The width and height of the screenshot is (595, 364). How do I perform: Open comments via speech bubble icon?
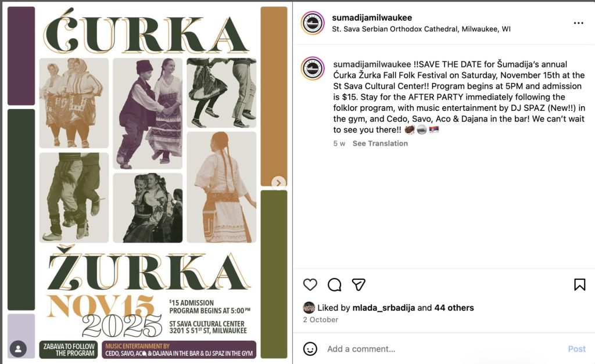tap(334, 284)
